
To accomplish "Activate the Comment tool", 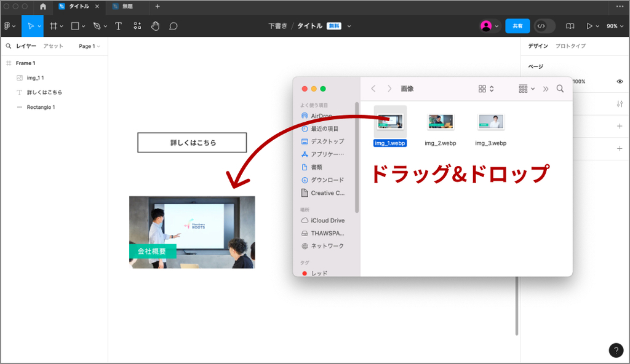I will pos(173,26).
